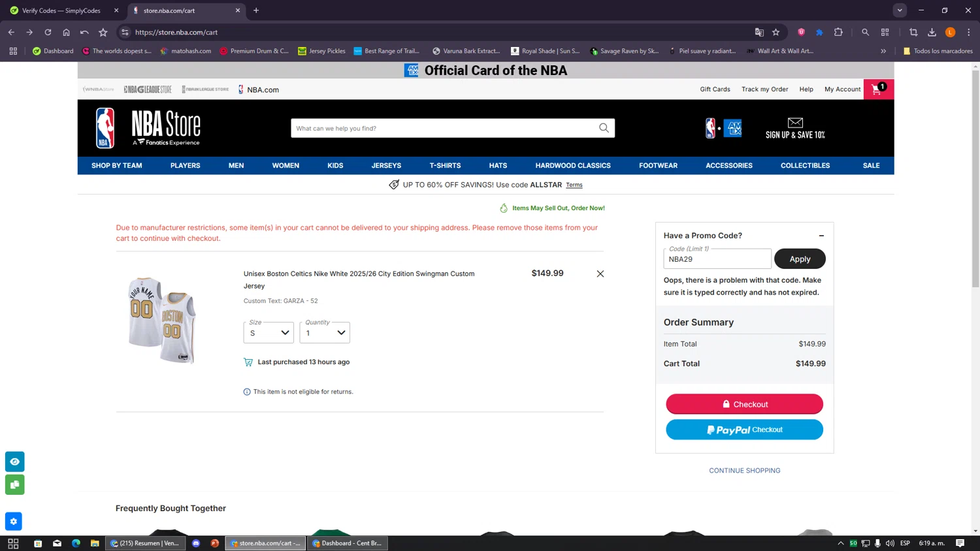
Task: Open Microsoft Edge from the taskbar
Action: tap(76, 543)
